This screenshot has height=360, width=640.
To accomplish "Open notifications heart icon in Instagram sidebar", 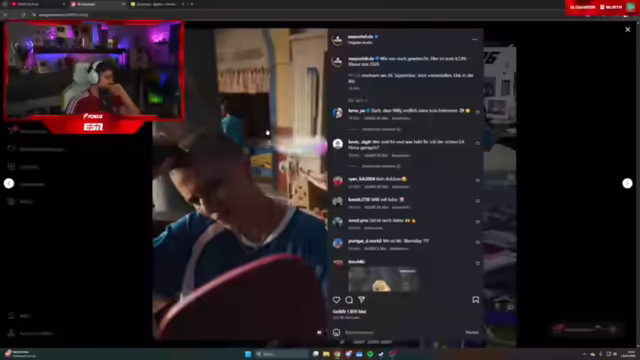I will (11, 149).
